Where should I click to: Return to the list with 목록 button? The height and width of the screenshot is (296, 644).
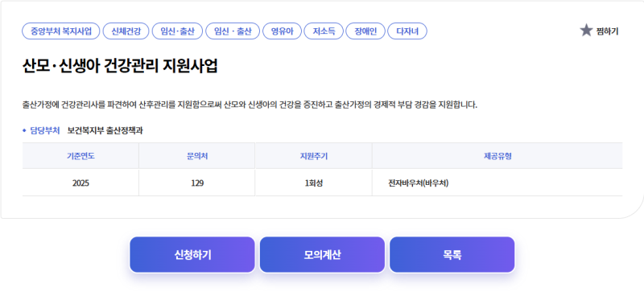coord(452,255)
